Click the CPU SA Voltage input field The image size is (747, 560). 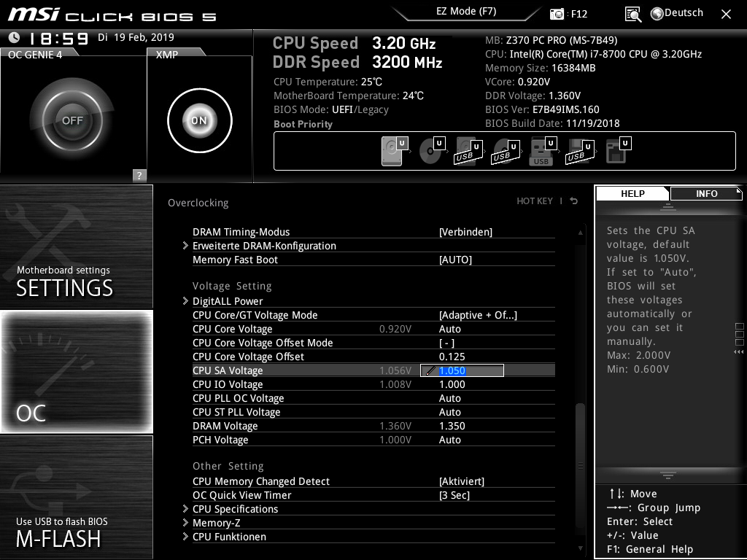pyautogui.click(x=462, y=370)
